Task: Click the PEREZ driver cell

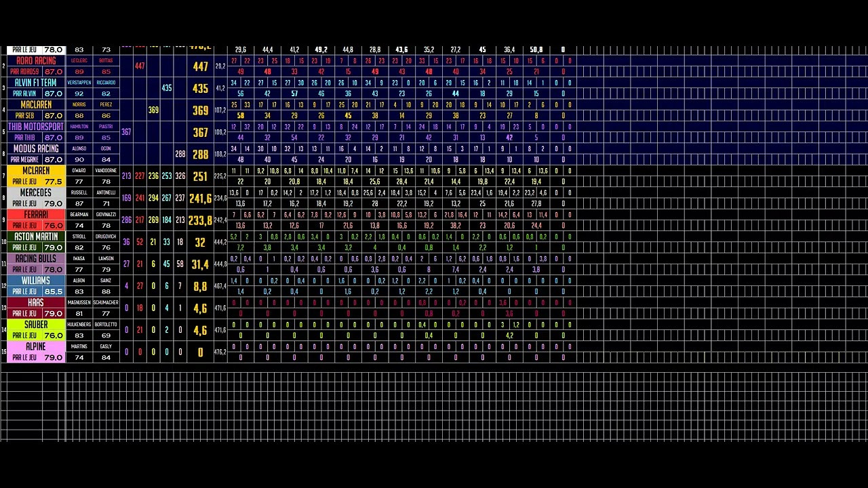Action: click(106, 104)
